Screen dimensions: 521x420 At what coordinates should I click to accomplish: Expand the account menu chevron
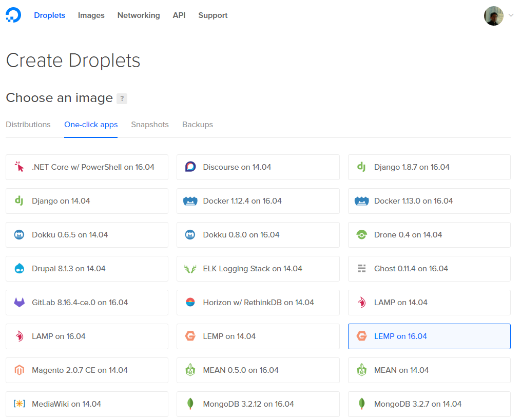tap(511, 15)
